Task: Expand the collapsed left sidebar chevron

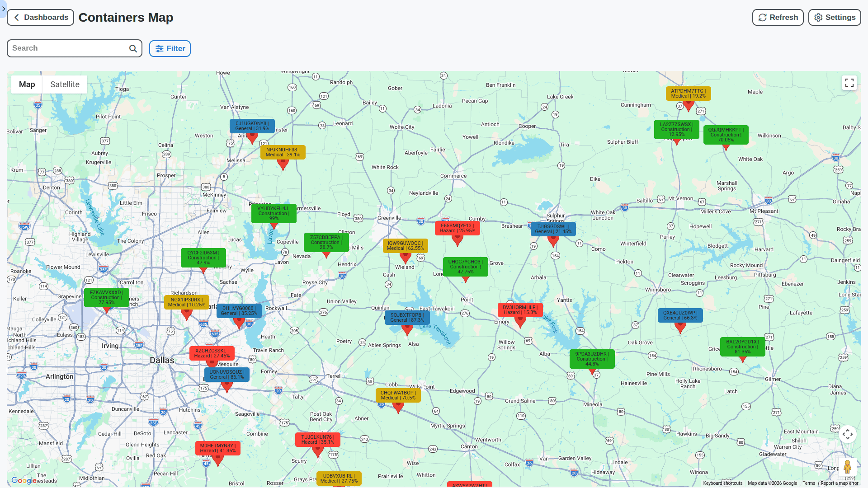Action: [4, 9]
